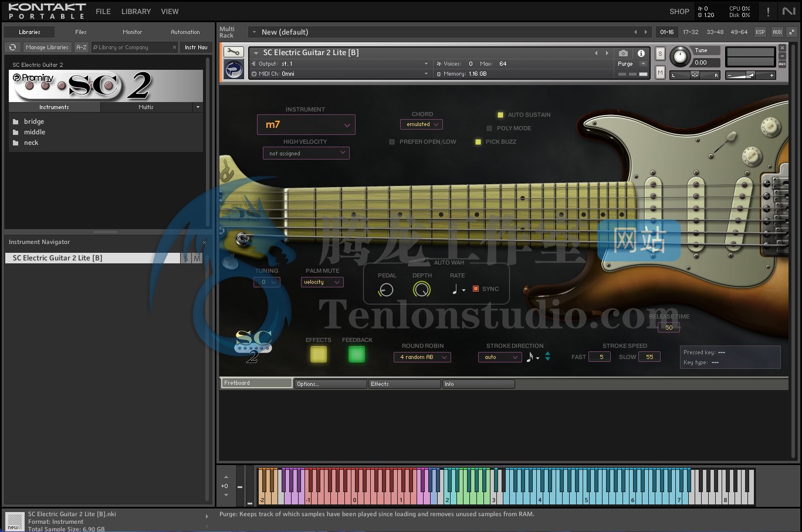Toggle AUX sends rack button

click(777, 32)
